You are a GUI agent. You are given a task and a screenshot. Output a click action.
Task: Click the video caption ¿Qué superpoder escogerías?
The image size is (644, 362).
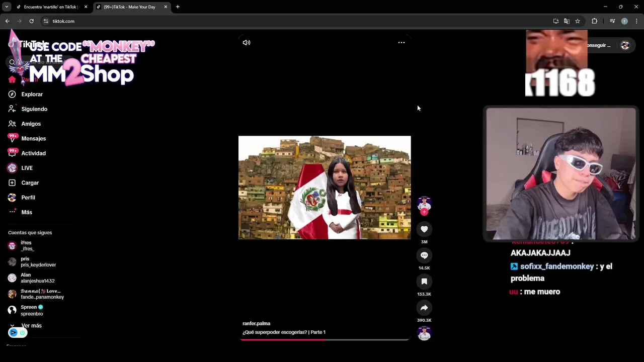point(284,332)
